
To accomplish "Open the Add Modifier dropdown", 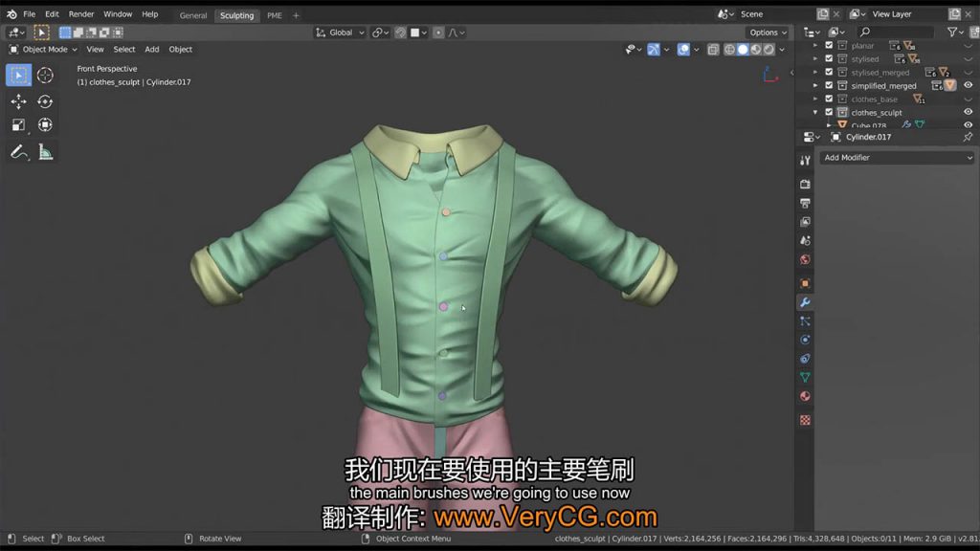I will (x=897, y=158).
